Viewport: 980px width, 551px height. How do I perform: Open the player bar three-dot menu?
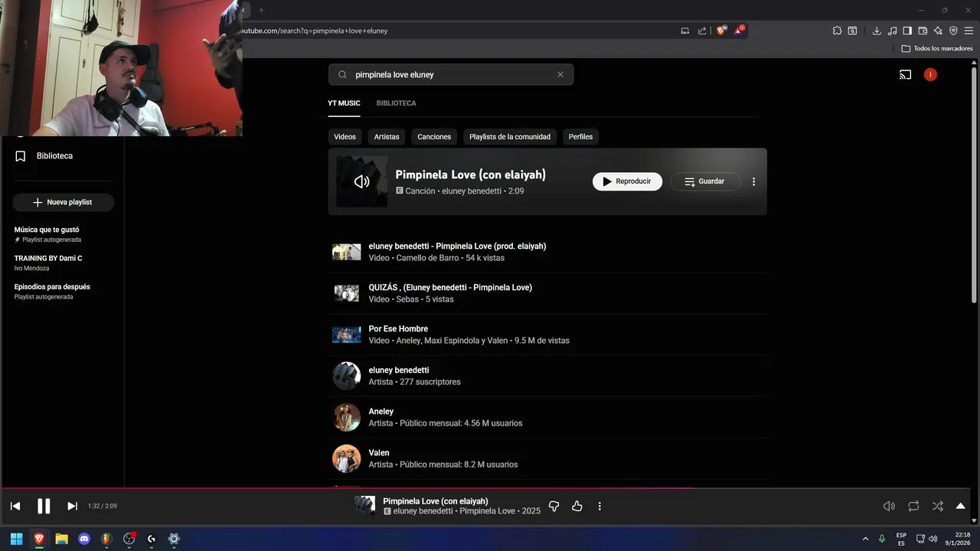pyautogui.click(x=599, y=506)
